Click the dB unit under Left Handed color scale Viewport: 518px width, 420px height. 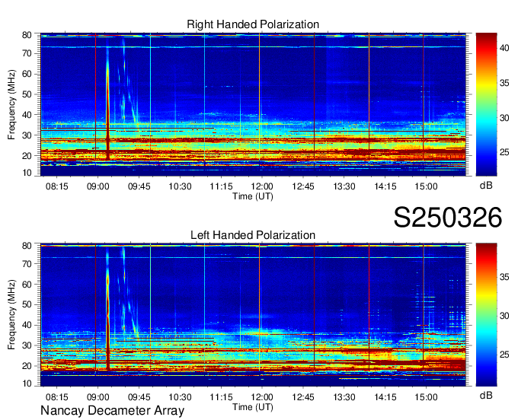(x=486, y=396)
